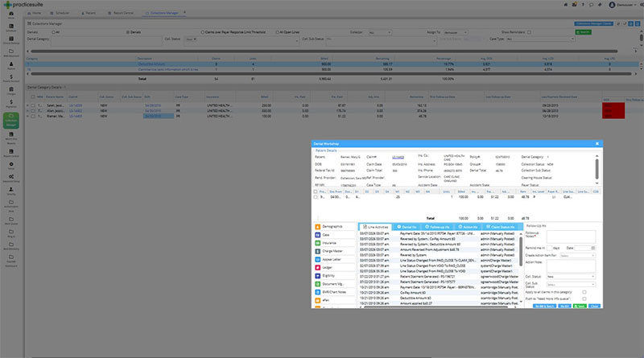Open Report Central top tab

pos(121,13)
